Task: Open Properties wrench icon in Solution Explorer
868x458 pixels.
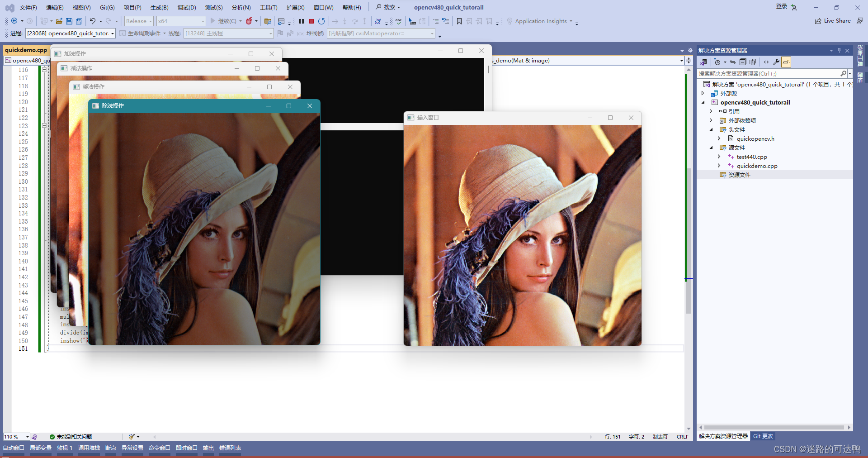Action: coord(776,62)
